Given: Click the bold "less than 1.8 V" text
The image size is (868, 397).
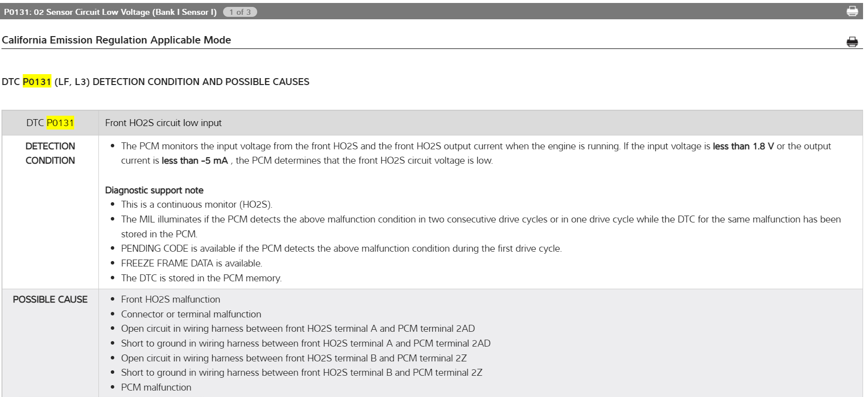Looking at the screenshot, I should (743, 146).
